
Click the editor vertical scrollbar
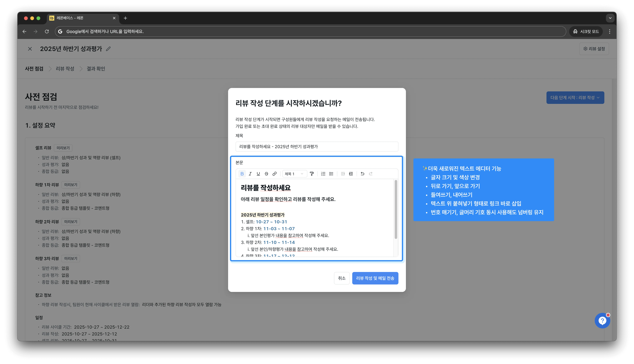[396, 210]
